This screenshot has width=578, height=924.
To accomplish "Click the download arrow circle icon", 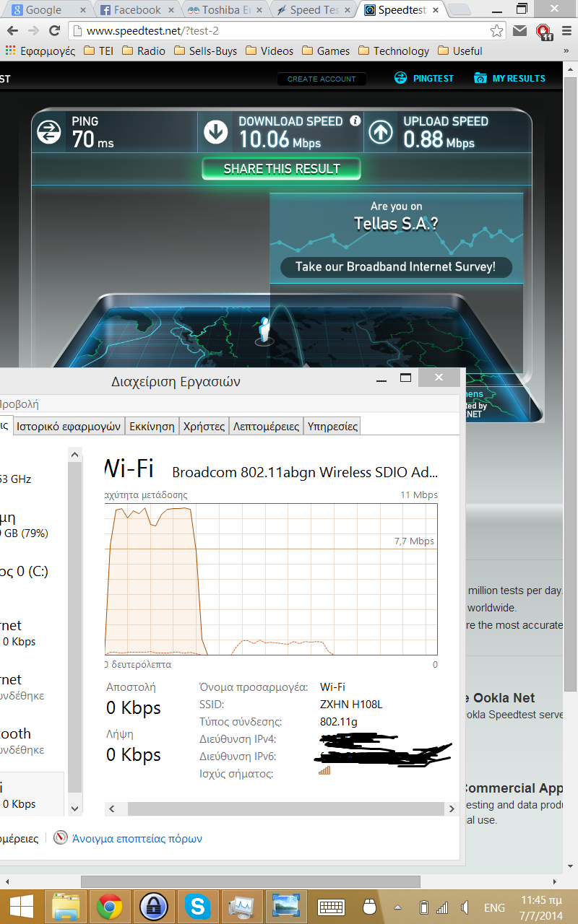I will pos(215,131).
